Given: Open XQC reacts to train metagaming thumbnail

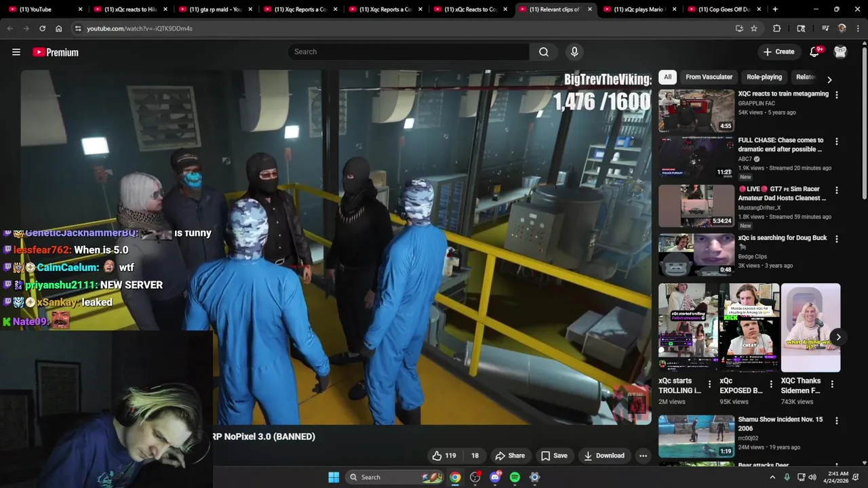Looking at the screenshot, I should 696,110.
